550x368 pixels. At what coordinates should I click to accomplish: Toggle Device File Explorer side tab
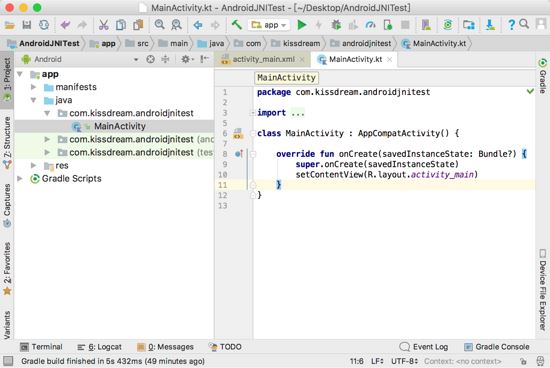coord(543,290)
